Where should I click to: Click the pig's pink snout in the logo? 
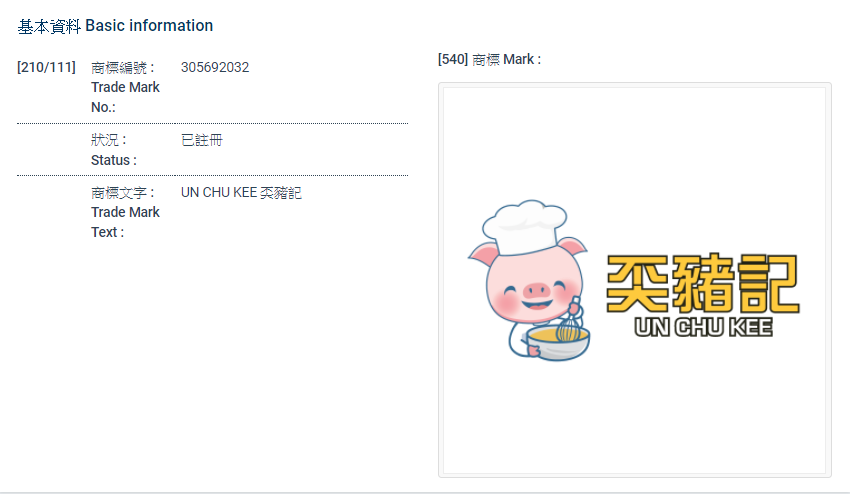(537, 290)
